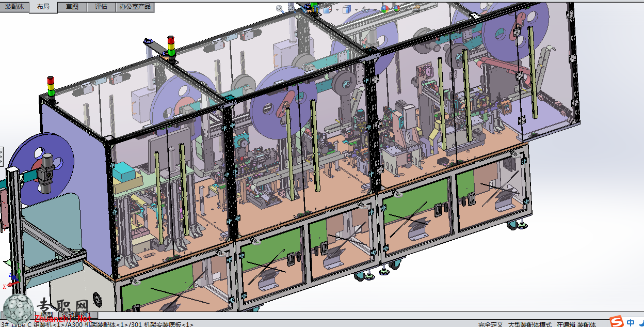Image resolution: width=644 pixels, height=327 pixels.
Task: Click the 大型装配体模式 status bar item
Action: 529,324
